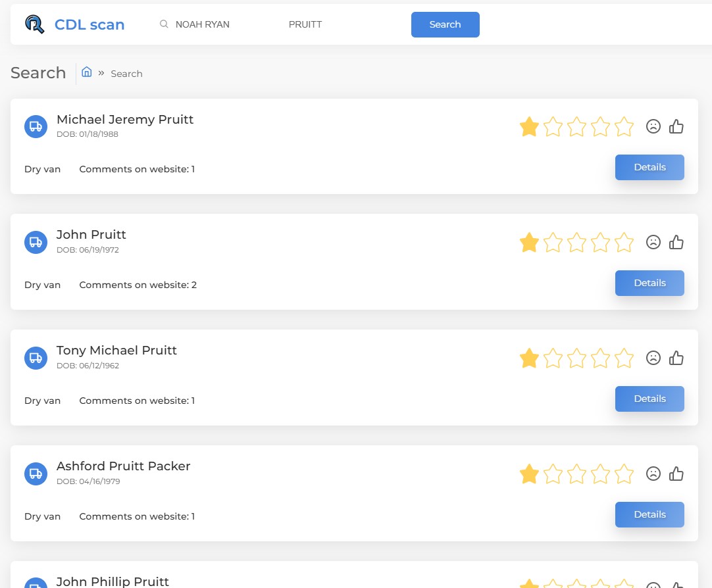712x588 pixels.
Task: Click thumbs up for Tony Michael Pruitt
Action: 676,358
